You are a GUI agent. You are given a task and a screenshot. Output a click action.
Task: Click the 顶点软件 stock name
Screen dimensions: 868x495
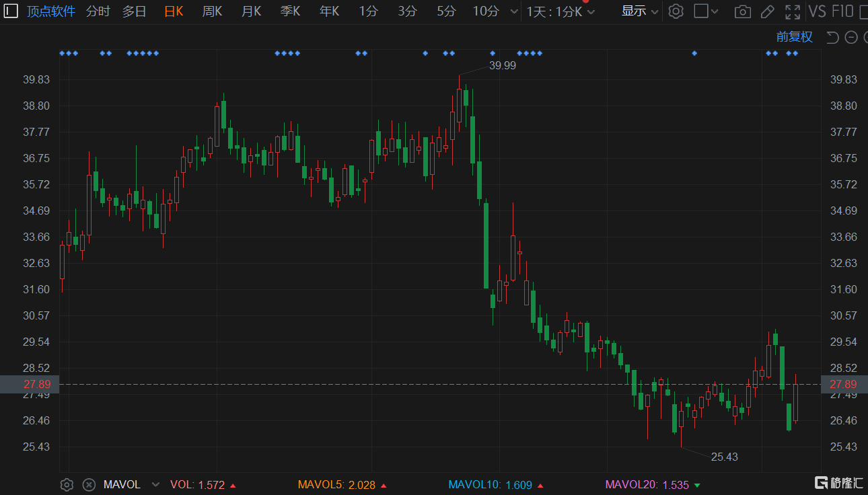click(51, 11)
